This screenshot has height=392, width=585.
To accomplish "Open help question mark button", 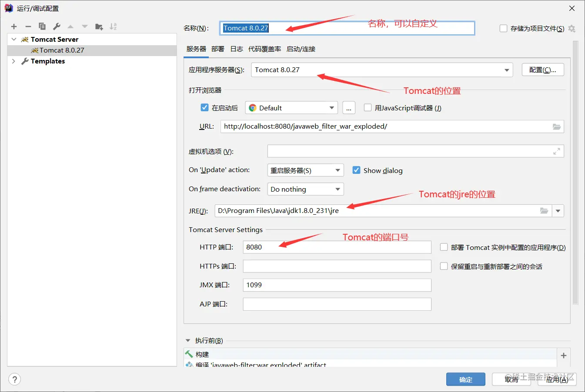I will (14, 379).
